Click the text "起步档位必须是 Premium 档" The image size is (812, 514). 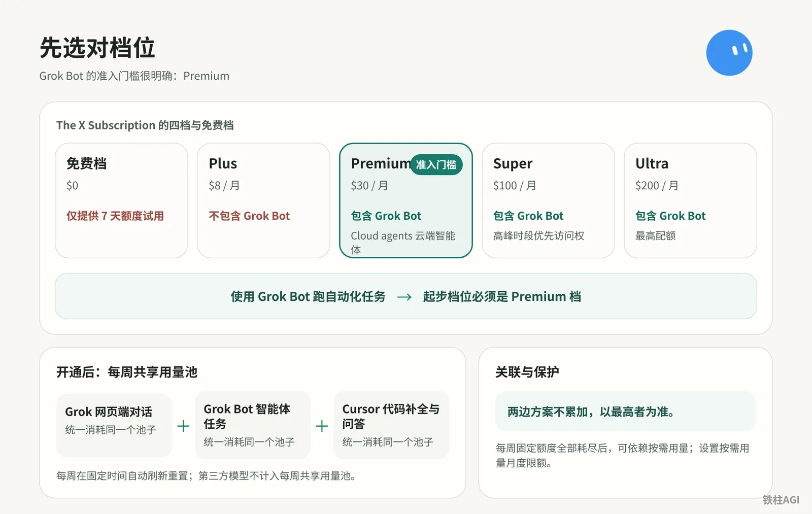(x=502, y=297)
